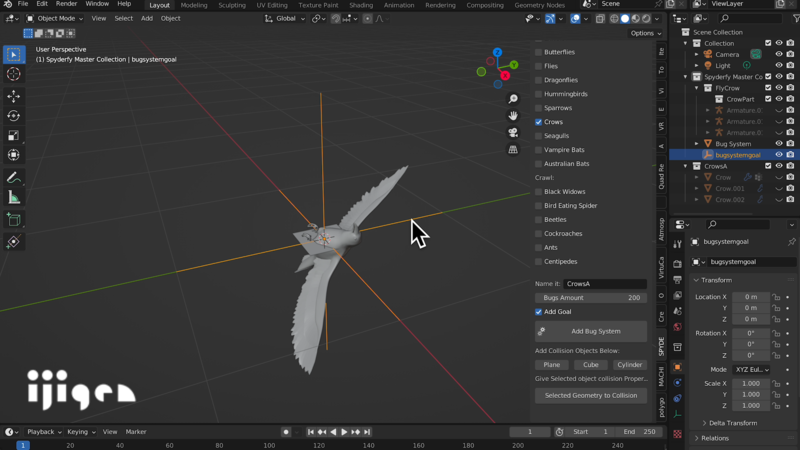The width and height of the screenshot is (800, 450).
Task: Jump to the first frame
Action: pos(310,432)
